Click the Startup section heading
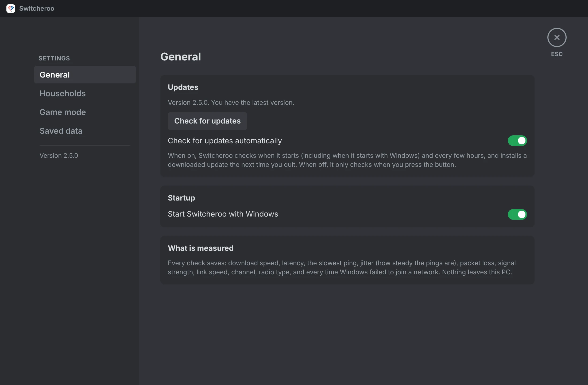This screenshot has height=385, width=588. (181, 198)
